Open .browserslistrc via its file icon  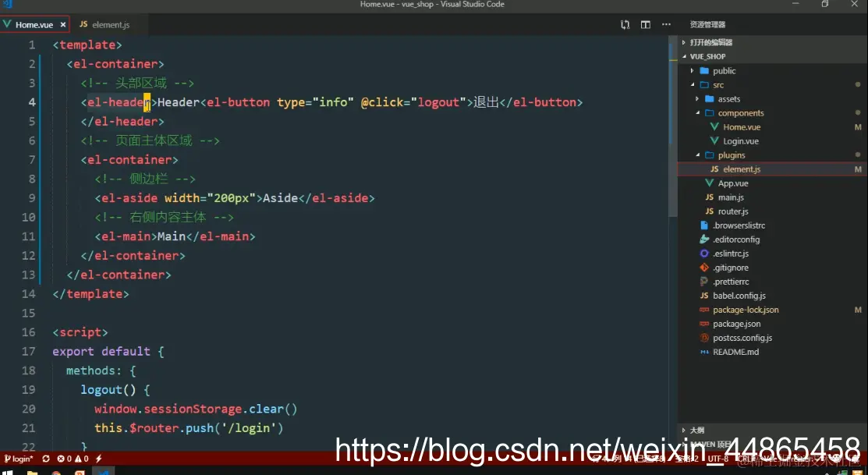pos(704,225)
